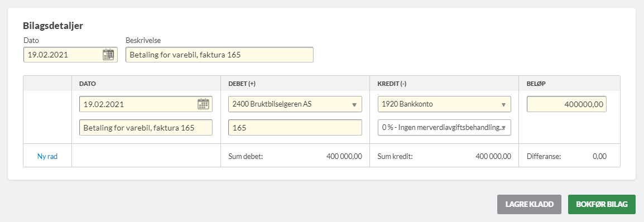Click the DATO column header
This screenshot has width=644, height=222.
[88, 84]
